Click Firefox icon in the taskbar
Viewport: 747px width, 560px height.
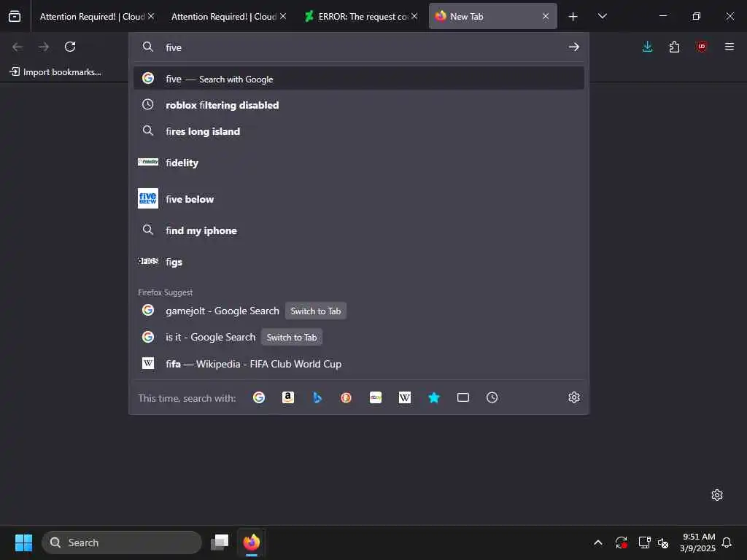pyautogui.click(x=252, y=542)
